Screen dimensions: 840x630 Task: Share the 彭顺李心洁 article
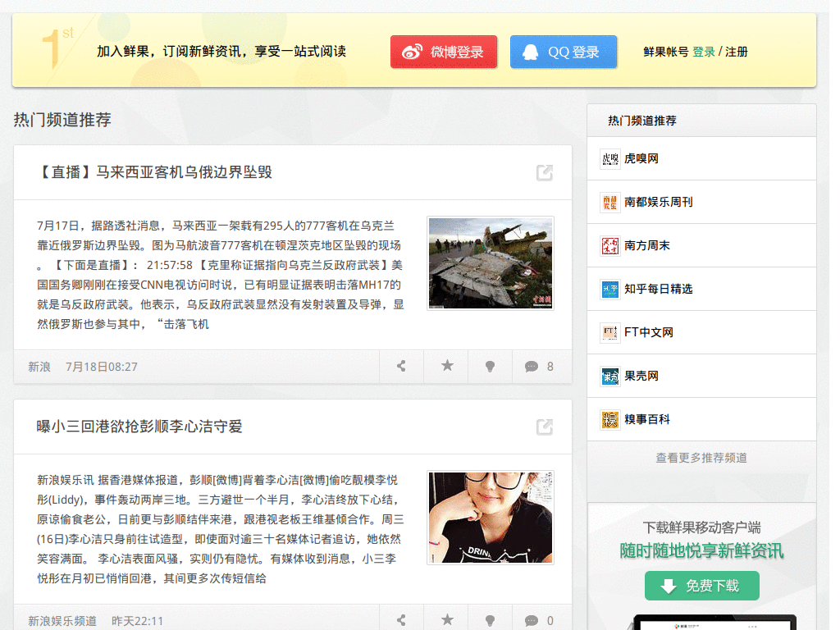click(401, 620)
